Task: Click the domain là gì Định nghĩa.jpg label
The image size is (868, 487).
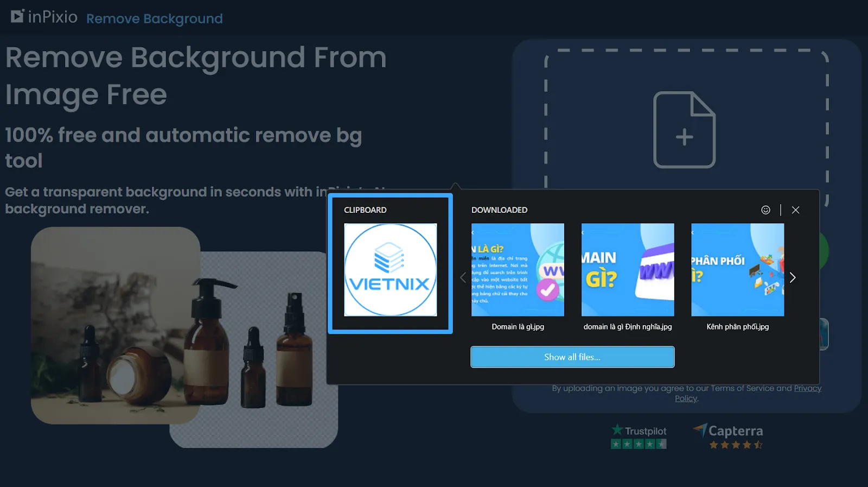Action: pos(628,327)
